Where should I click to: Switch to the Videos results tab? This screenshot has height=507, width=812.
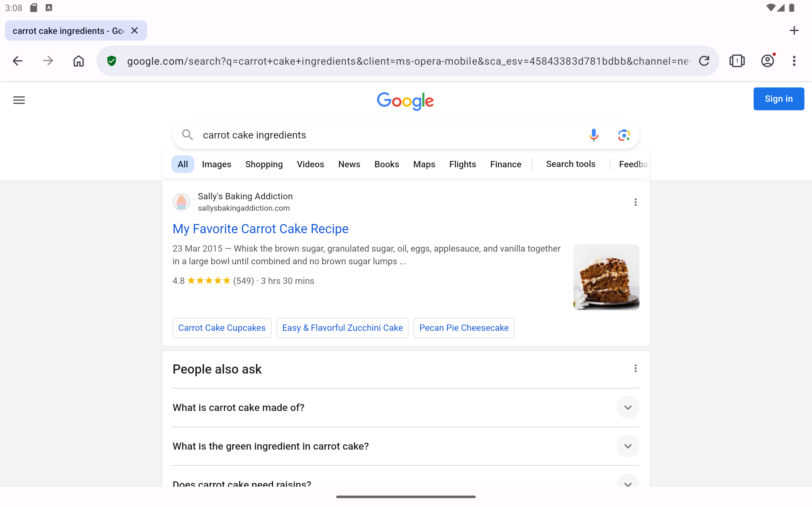pos(311,164)
